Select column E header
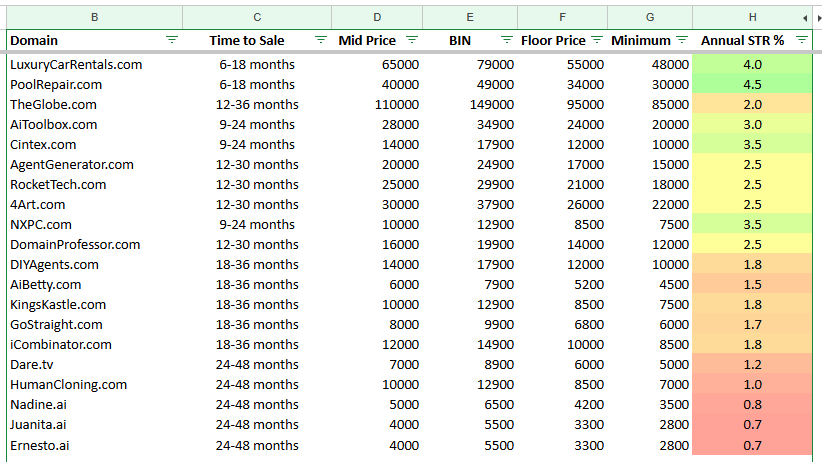This screenshot has height=462, width=822. pos(470,17)
